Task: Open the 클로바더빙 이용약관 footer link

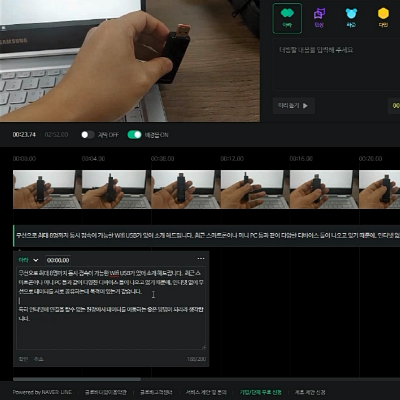Action: [x=106, y=392]
